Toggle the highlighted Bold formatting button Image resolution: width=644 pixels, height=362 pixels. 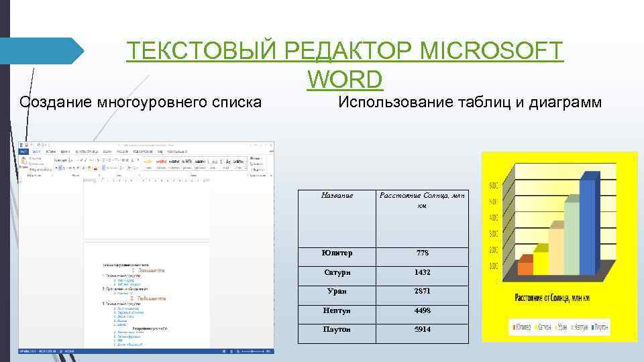(x=60, y=168)
